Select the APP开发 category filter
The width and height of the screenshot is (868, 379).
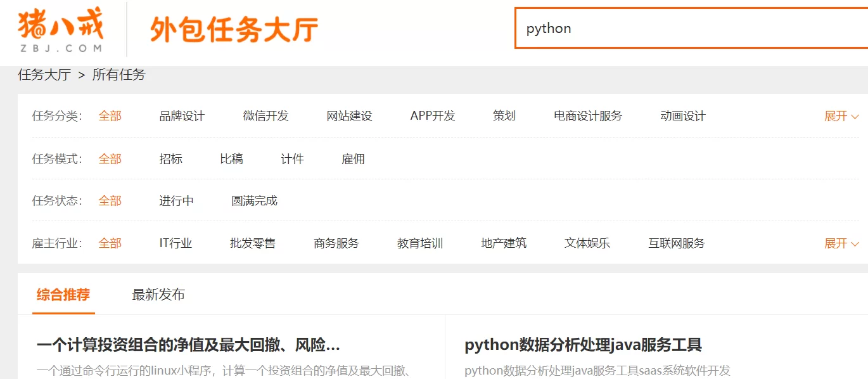[433, 116]
